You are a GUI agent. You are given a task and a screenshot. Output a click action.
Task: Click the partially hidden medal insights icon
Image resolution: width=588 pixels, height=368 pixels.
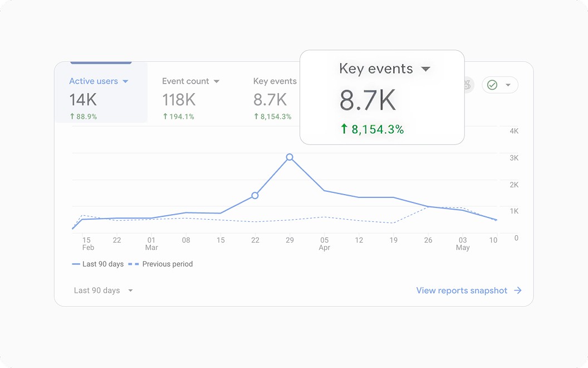click(x=468, y=85)
